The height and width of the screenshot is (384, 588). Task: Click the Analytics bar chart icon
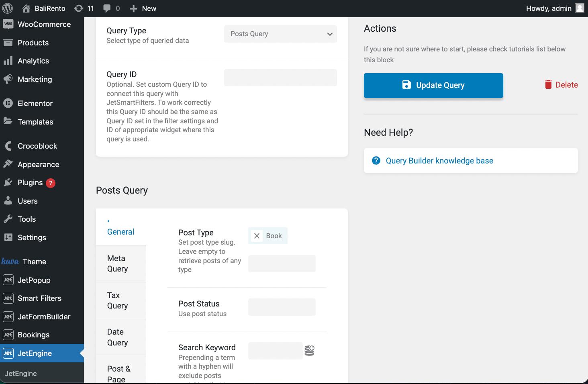pos(8,61)
